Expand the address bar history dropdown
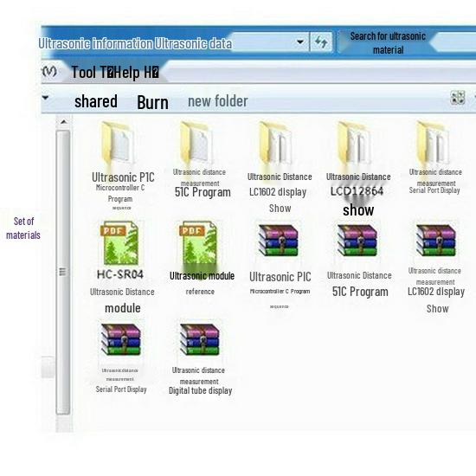 (x=300, y=42)
